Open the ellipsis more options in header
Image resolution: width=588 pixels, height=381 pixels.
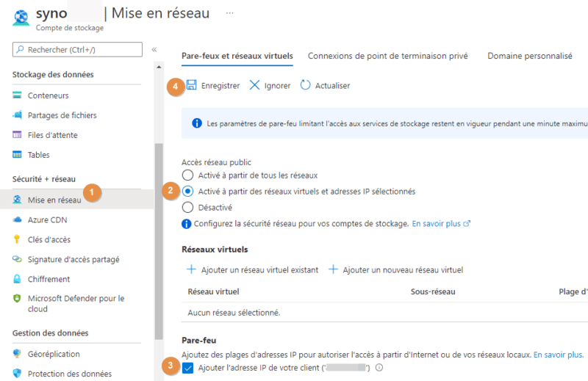tap(230, 13)
